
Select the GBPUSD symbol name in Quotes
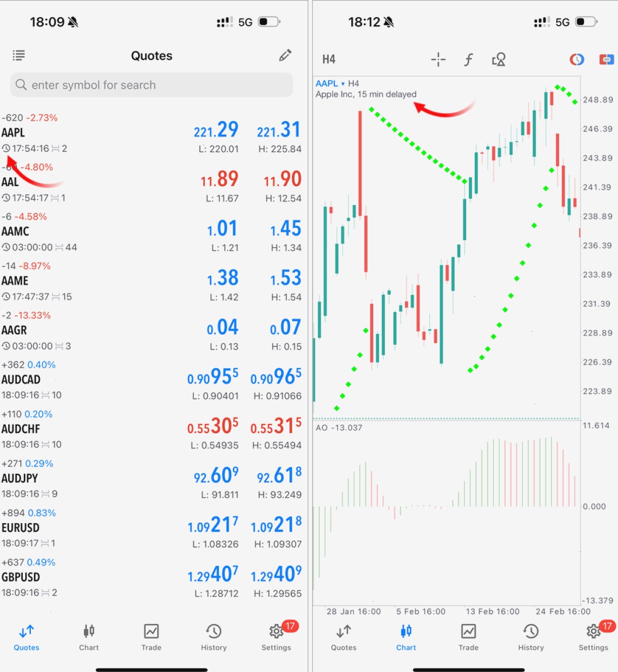[21, 577]
